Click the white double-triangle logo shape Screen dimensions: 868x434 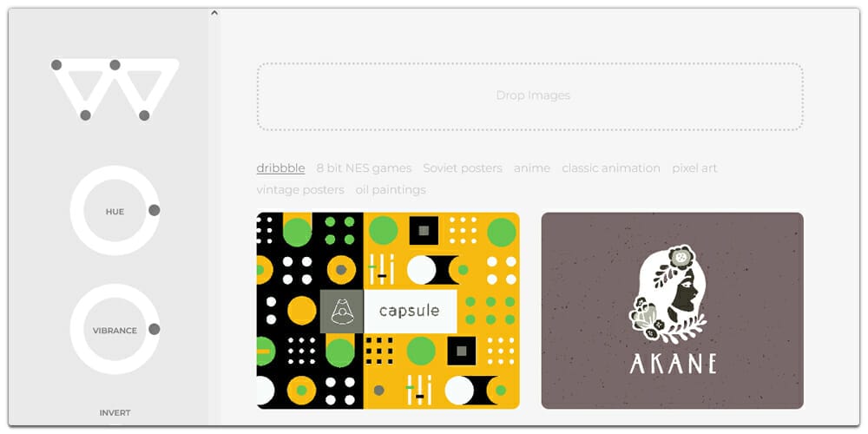tap(115, 89)
